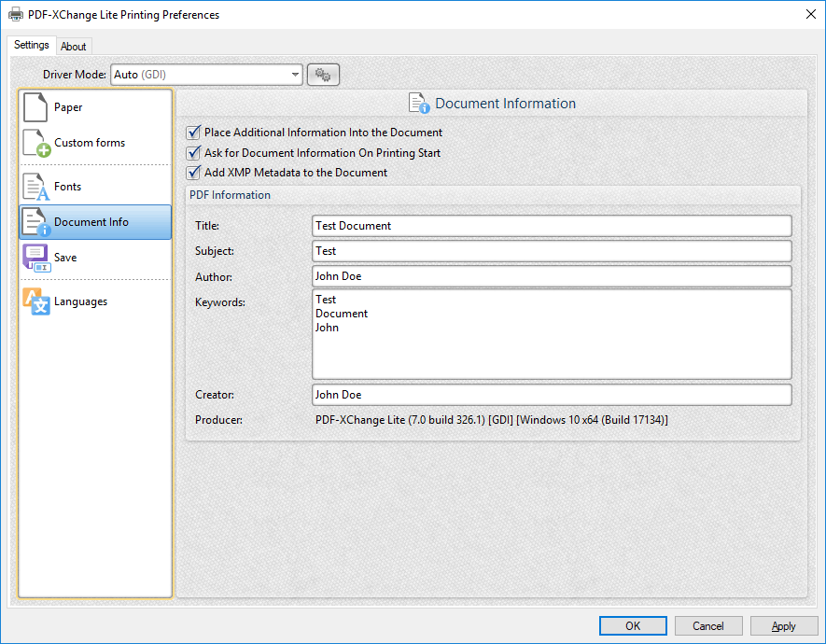Click the driver mode gears settings button
This screenshot has width=826, height=644.
click(323, 75)
